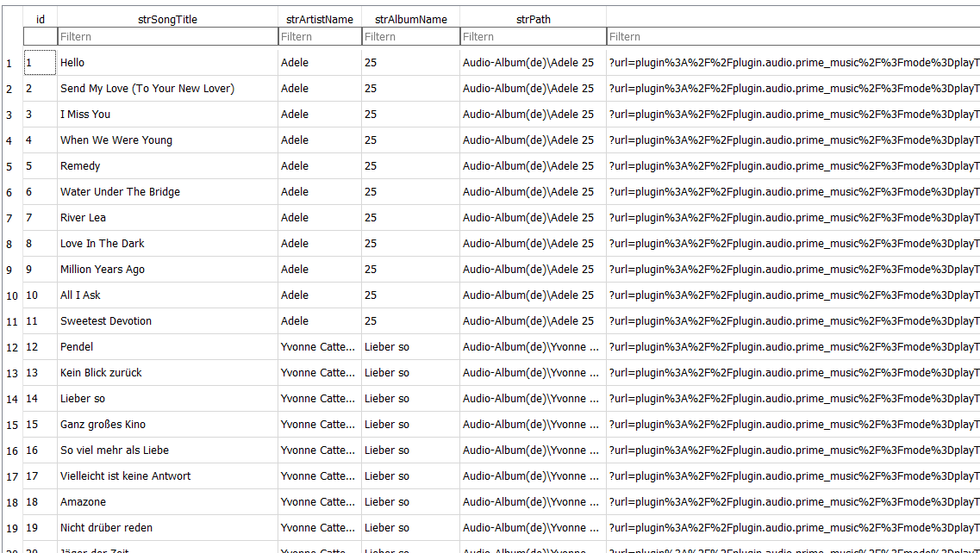Click the strSongTitle Filtern field
Screen dimensions: 980x553
pos(167,37)
